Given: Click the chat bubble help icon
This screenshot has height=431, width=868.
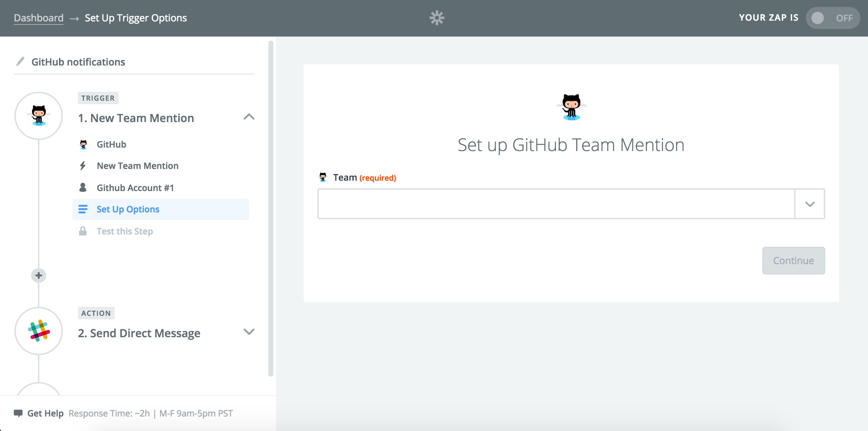Looking at the screenshot, I should point(18,413).
